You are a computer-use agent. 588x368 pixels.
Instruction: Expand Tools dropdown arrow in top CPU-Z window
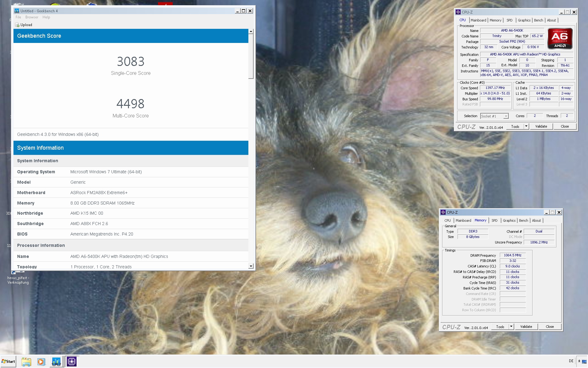(526, 126)
